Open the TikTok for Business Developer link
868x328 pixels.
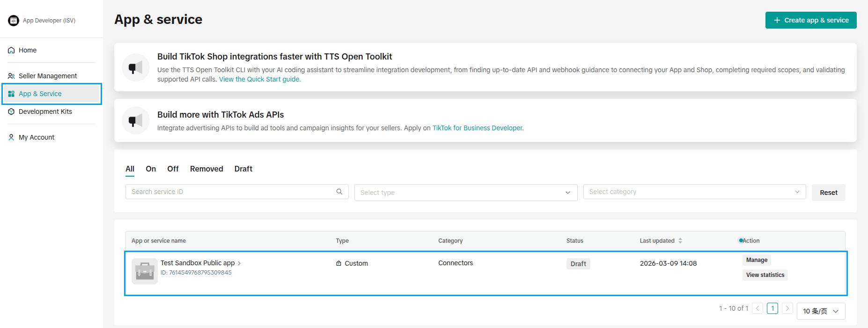click(478, 128)
